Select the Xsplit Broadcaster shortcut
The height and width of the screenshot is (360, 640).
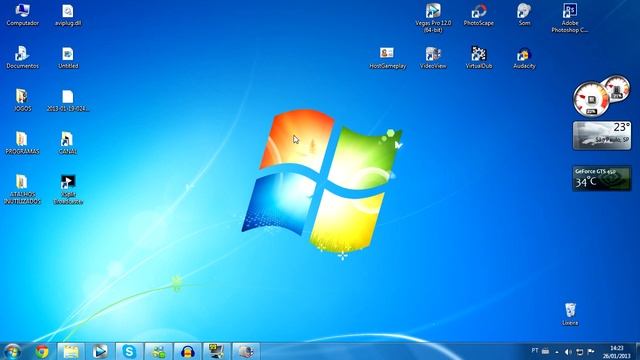(x=68, y=189)
